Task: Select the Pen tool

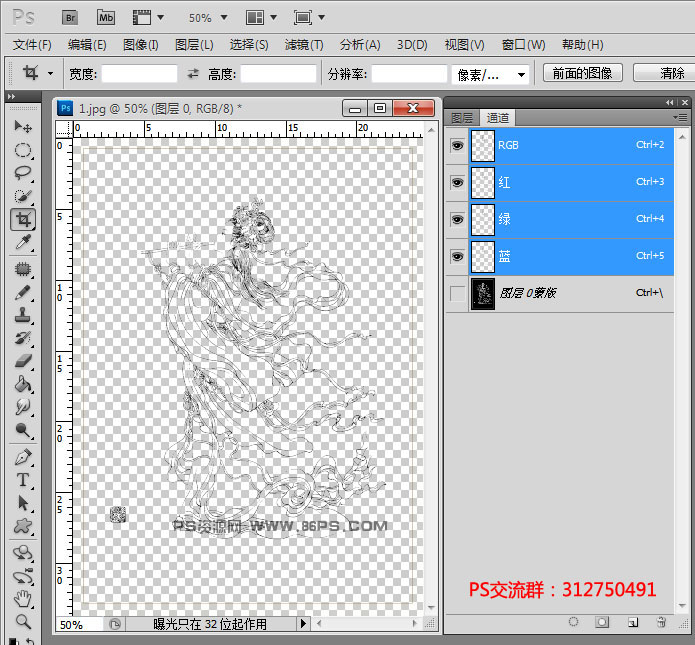Action: [23, 457]
